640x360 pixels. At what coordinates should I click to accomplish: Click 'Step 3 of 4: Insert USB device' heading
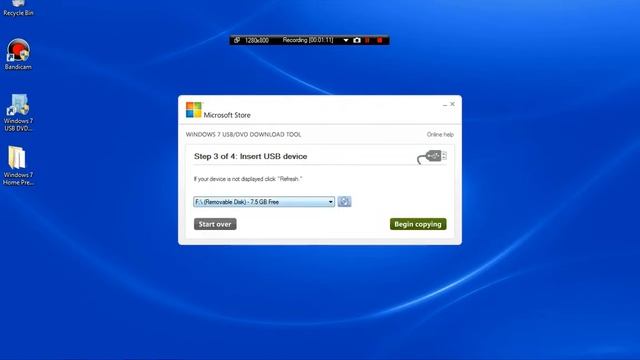coord(250,156)
